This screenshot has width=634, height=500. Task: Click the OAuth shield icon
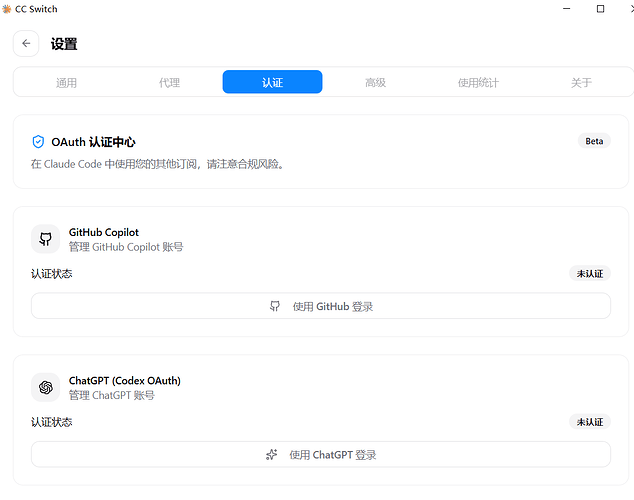[38, 142]
